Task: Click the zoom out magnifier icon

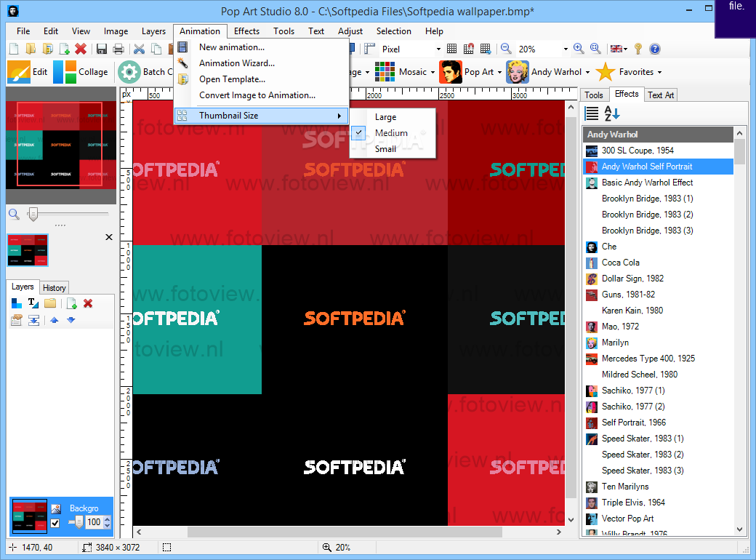Action: click(x=506, y=49)
